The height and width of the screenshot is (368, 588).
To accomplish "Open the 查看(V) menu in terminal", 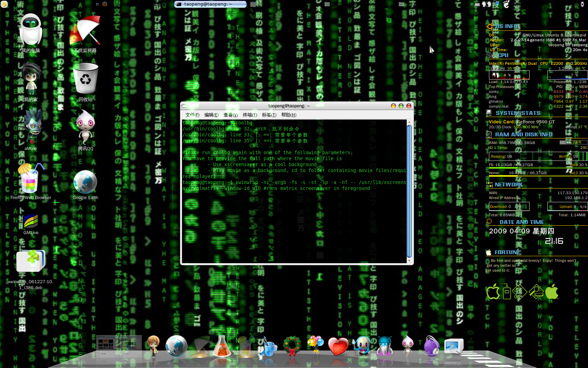I will [231, 115].
